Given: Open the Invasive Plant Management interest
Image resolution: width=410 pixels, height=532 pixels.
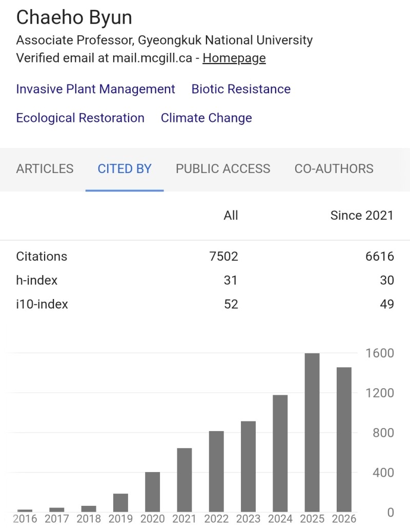Looking at the screenshot, I should [x=95, y=89].
